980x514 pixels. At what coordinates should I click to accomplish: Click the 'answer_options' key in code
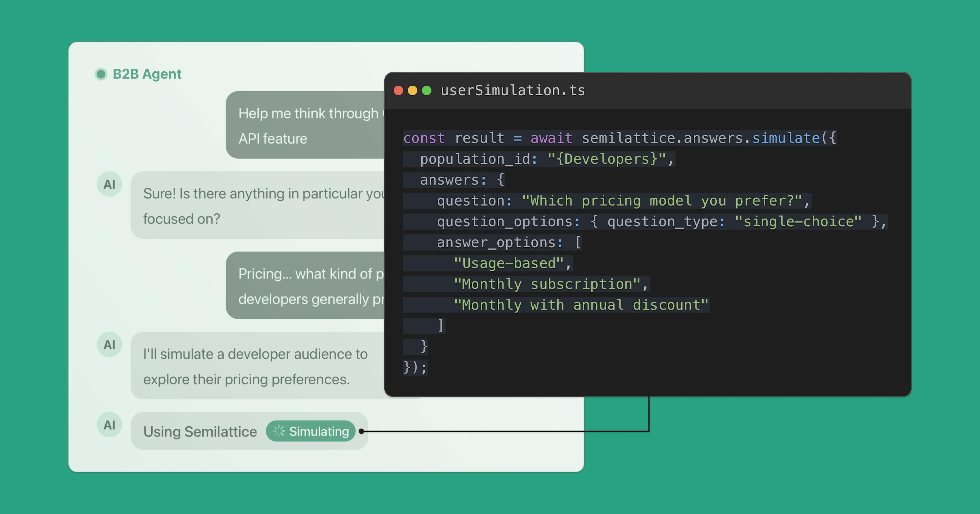point(496,243)
